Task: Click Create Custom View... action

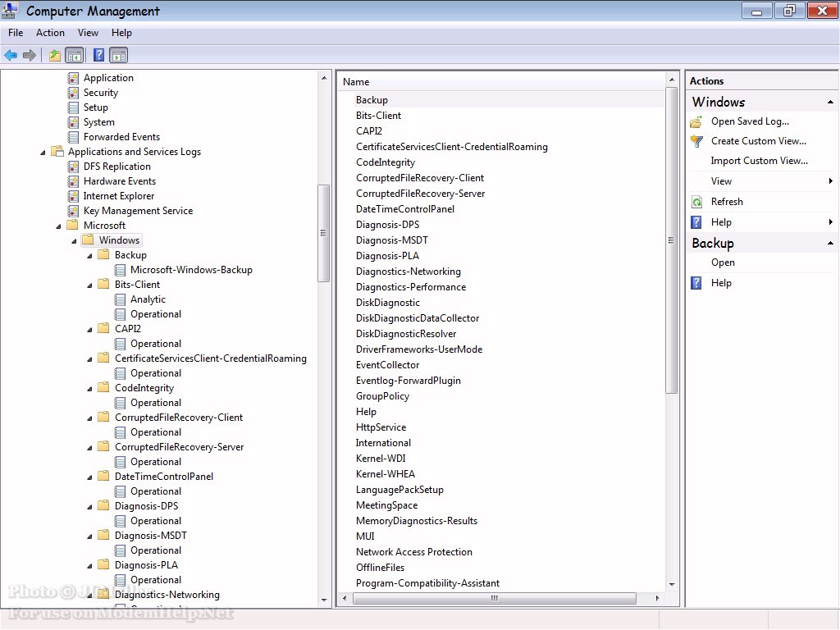Action: pyautogui.click(x=759, y=141)
